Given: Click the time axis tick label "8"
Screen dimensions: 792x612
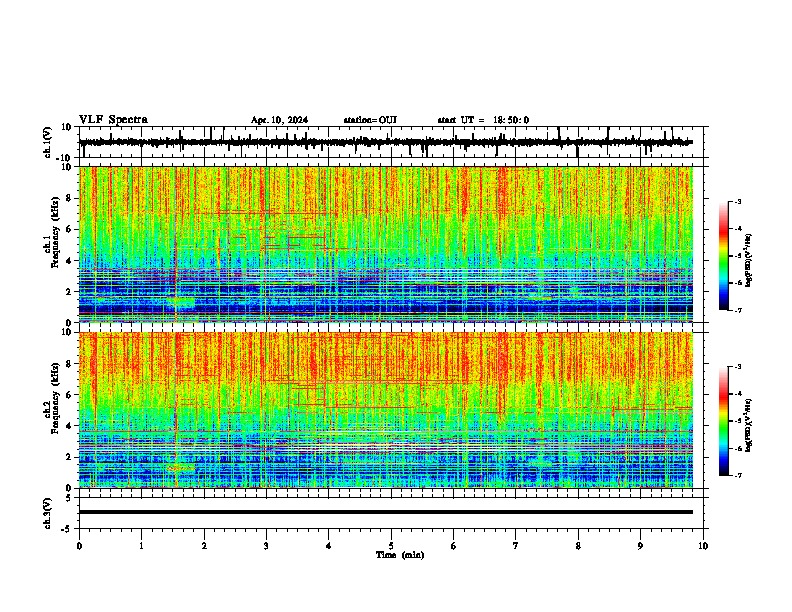Looking at the screenshot, I should pyautogui.click(x=578, y=546).
